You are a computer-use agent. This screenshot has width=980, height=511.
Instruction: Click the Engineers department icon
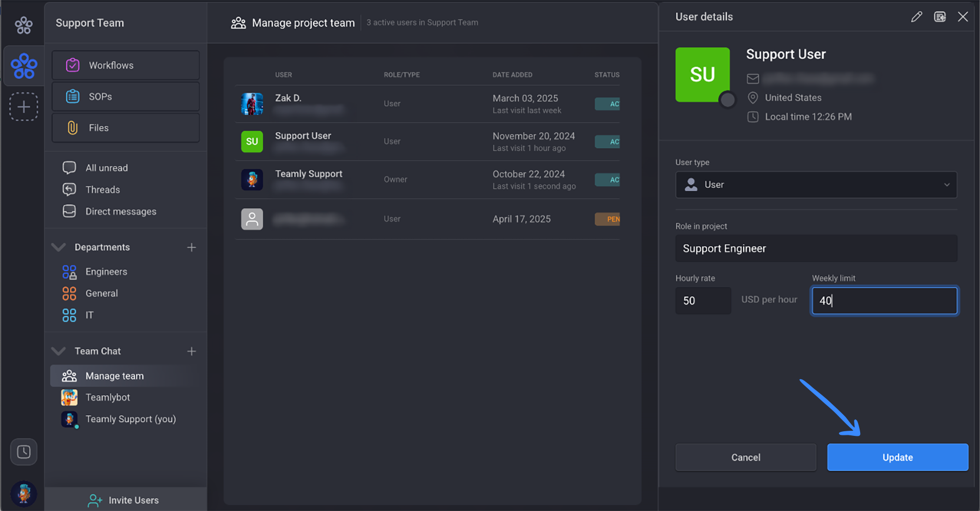(x=69, y=272)
